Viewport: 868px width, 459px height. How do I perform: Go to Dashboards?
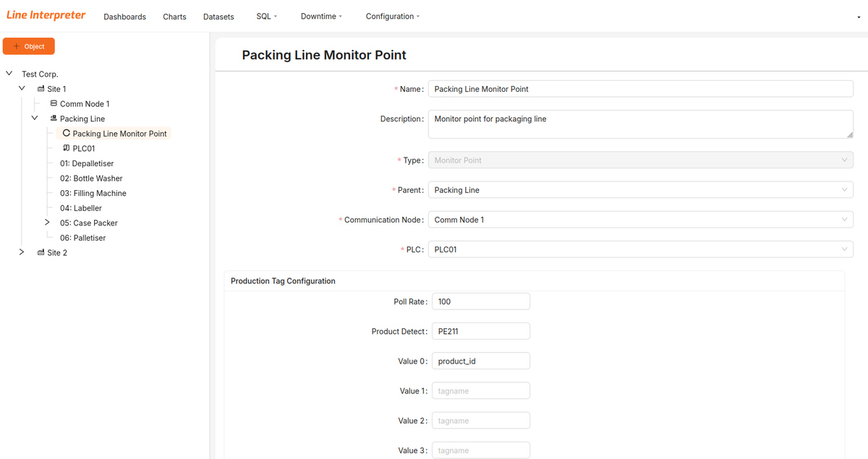tap(124, 16)
